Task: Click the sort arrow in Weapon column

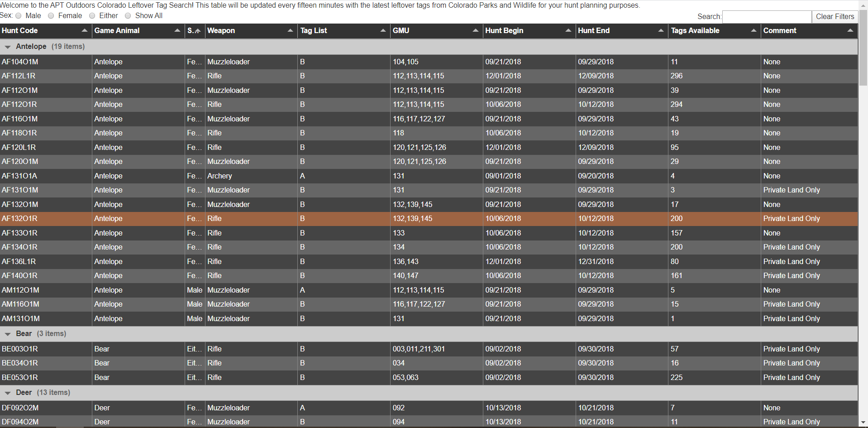Action: pyautogui.click(x=290, y=31)
